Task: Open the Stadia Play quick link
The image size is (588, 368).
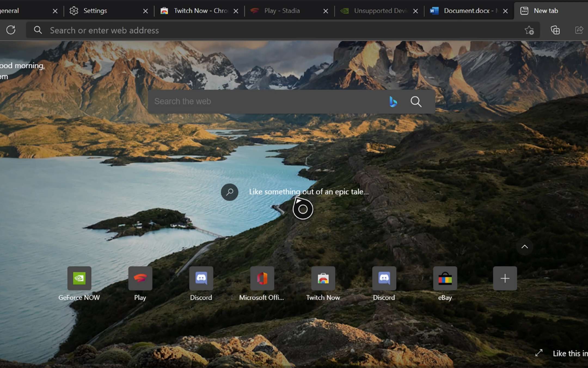Action: (x=140, y=278)
